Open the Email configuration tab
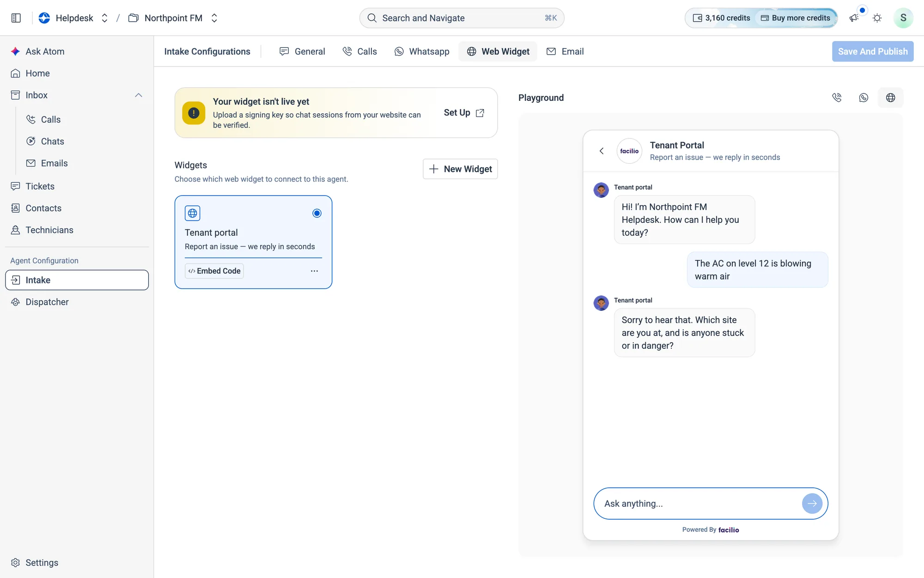 pyautogui.click(x=565, y=51)
